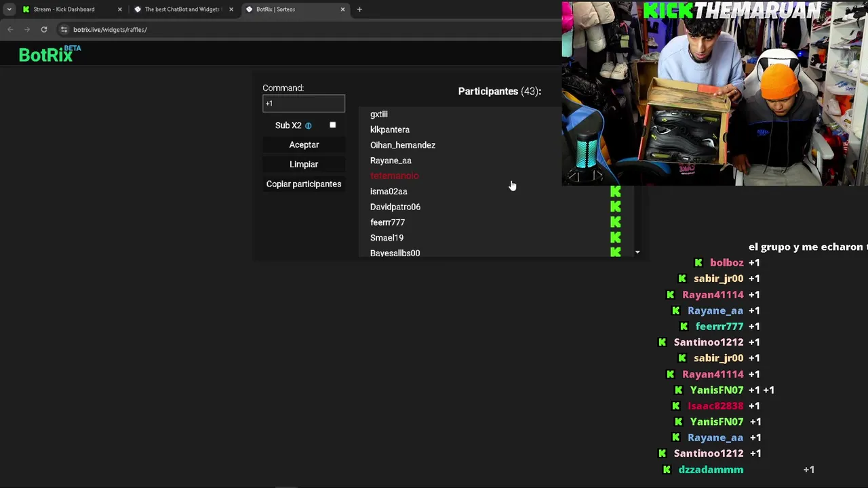868x488 pixels.
Task: Click Kick icon beside isma02aa
Action: tap(615, 192)
